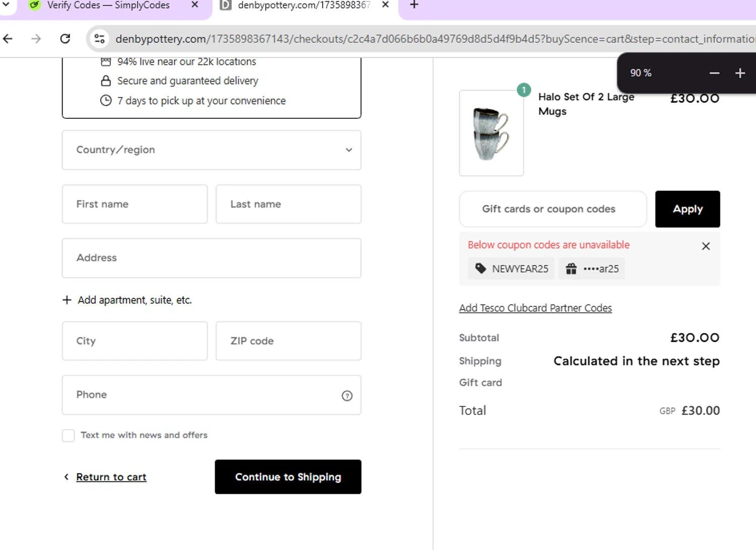Click the lock icon by Secure delivery
756x550 pixels.
pyautogui.click(x=106, y=81)
